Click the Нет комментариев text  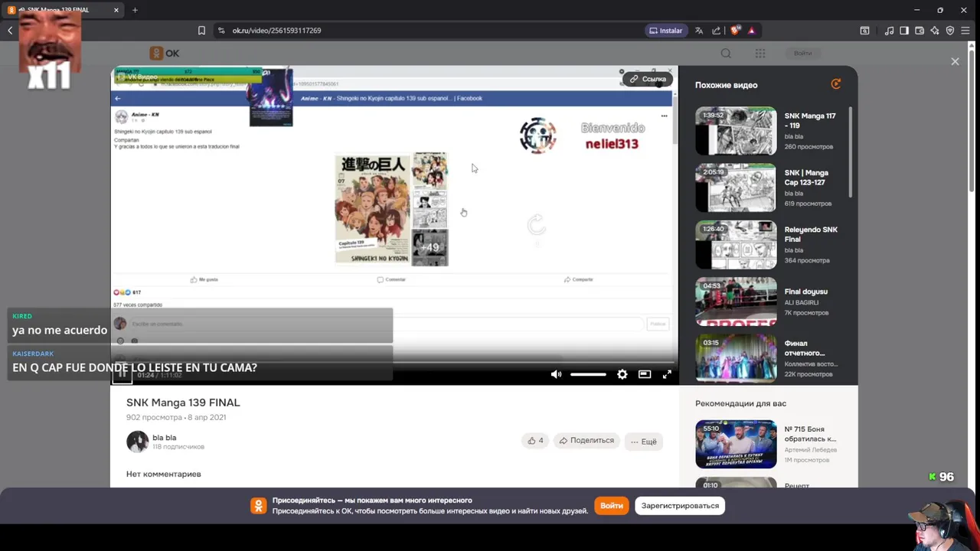[164, 474]
